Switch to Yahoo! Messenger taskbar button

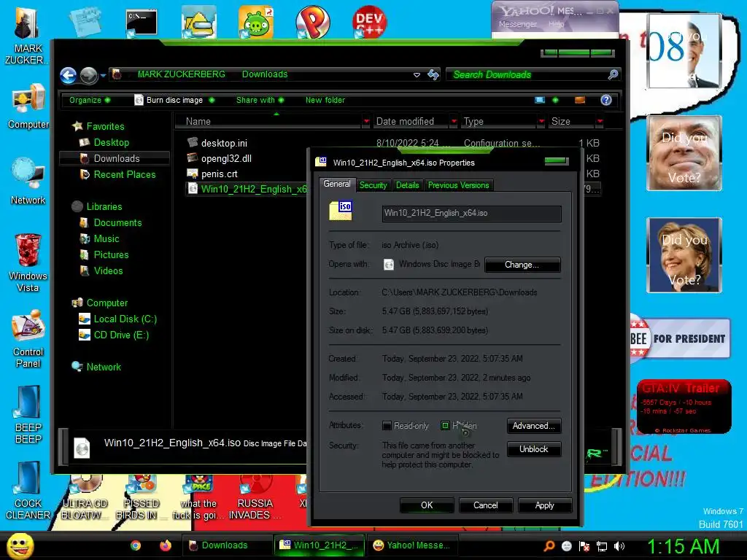[411, 545]
